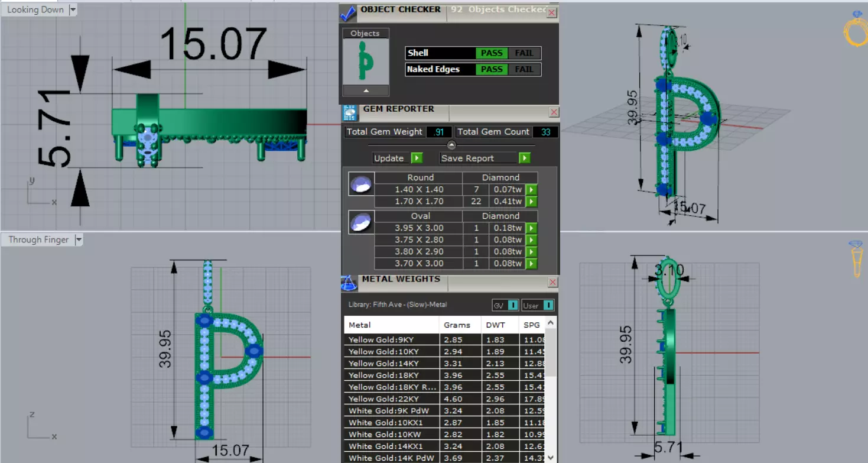The width and height of the screenshot is (868, 463).
Task: Click green arrow for 3.80 X 2.90 oval
Action: coord(531,252)
